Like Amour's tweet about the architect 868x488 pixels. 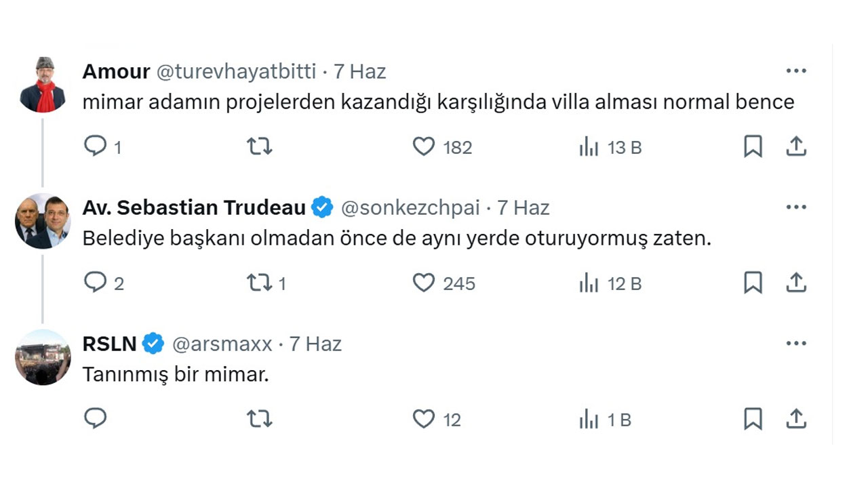423,146
